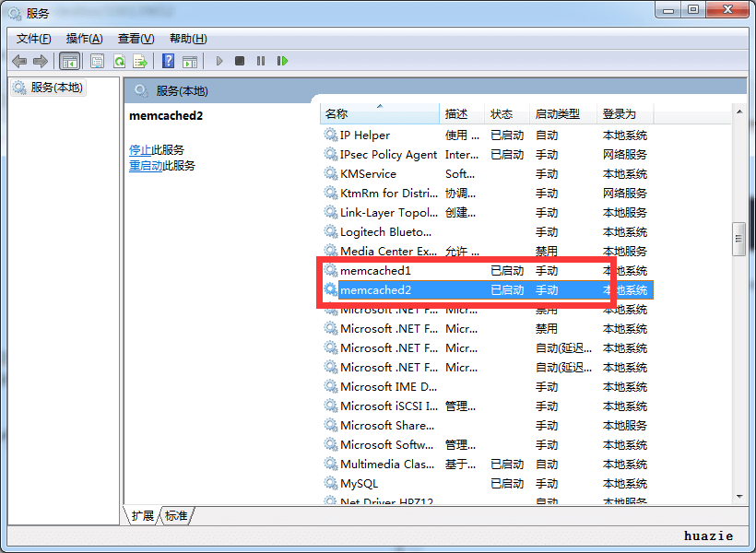
Task: Click the Export list toolbar icon
Action: click(140, 61)
